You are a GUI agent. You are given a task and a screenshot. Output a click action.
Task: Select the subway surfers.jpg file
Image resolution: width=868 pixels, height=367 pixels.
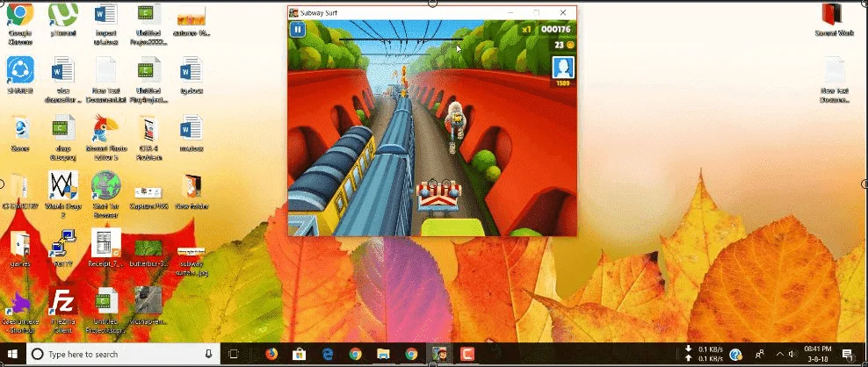pos(191,260)
